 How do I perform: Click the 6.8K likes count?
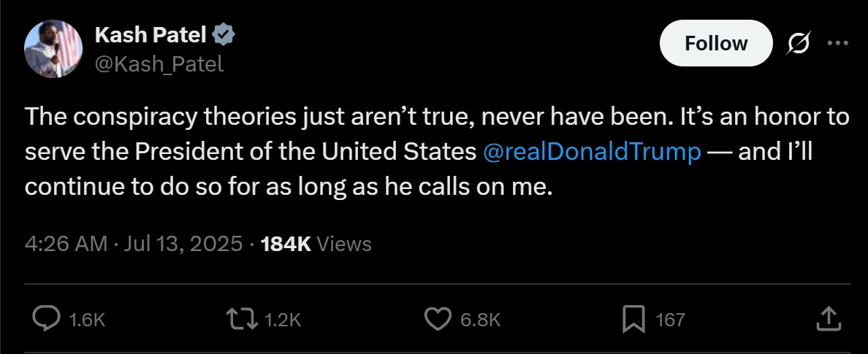click(x=481, y=320)
